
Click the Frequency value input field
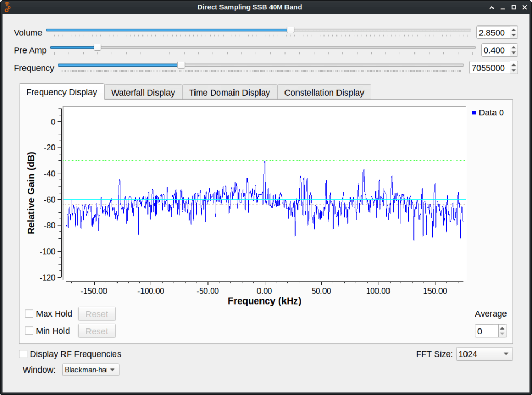489,68
